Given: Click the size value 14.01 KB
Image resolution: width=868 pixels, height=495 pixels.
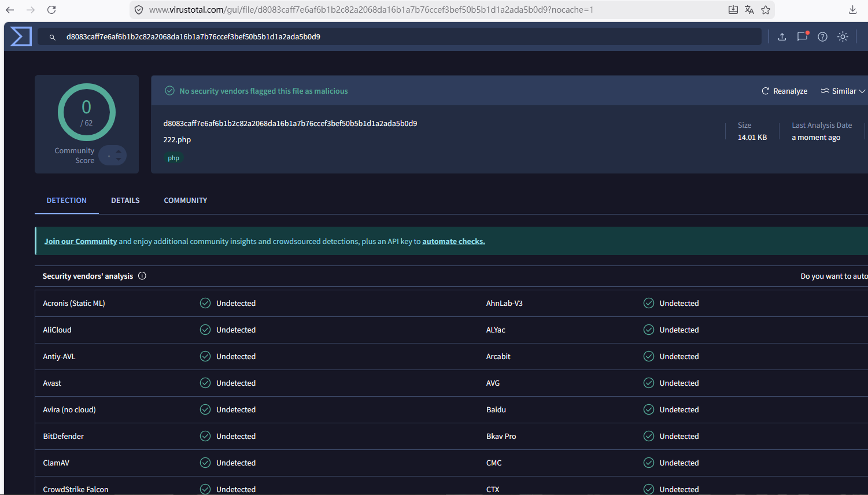Looking at the screenshot, I should click(752, 137).
